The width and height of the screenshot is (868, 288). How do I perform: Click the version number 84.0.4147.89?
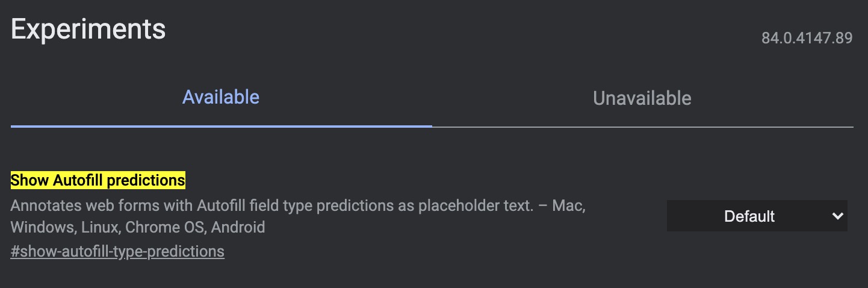[x=807, y=39]
